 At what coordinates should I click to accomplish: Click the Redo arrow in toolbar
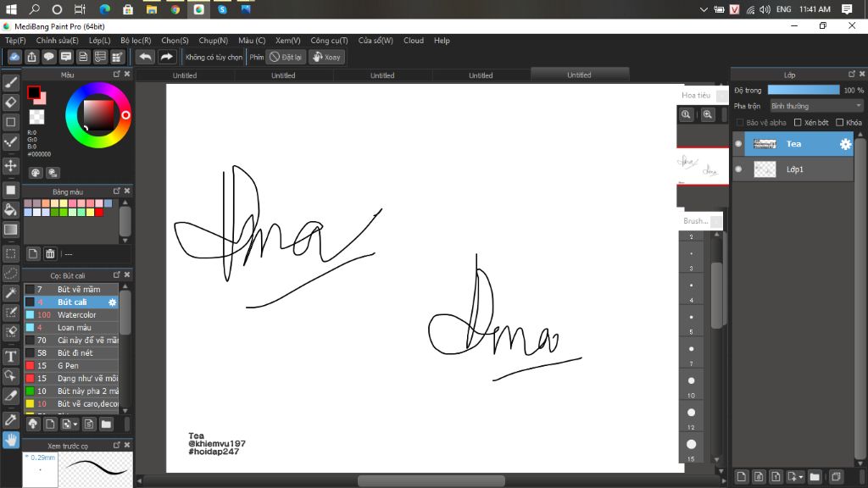pos(166,57)
